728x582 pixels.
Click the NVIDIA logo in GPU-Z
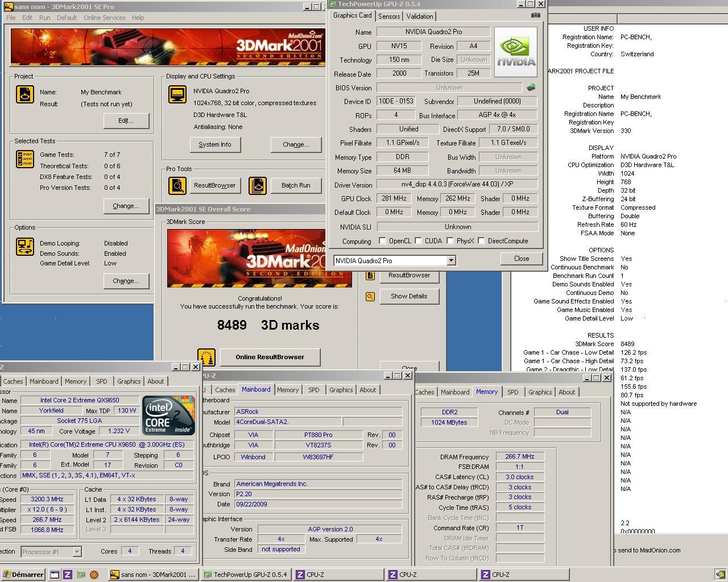[x=516, y=52]
